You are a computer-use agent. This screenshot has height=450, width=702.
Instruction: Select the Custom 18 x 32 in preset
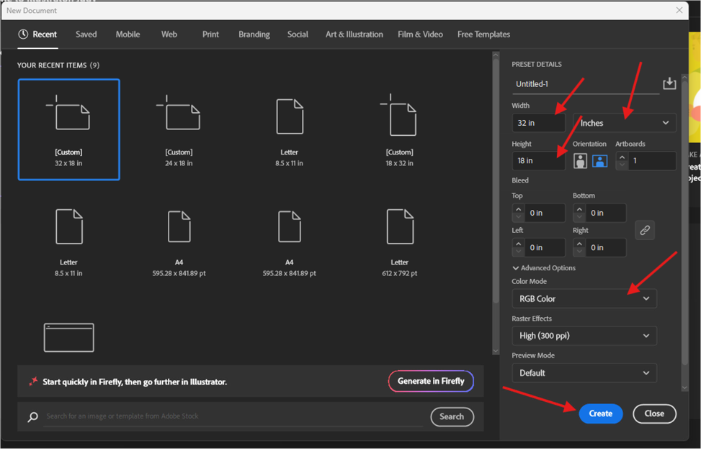point(399,129)
